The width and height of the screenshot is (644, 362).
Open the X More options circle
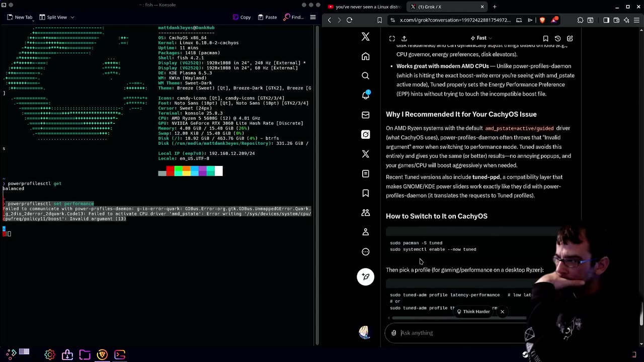click(x=366, y=251)
